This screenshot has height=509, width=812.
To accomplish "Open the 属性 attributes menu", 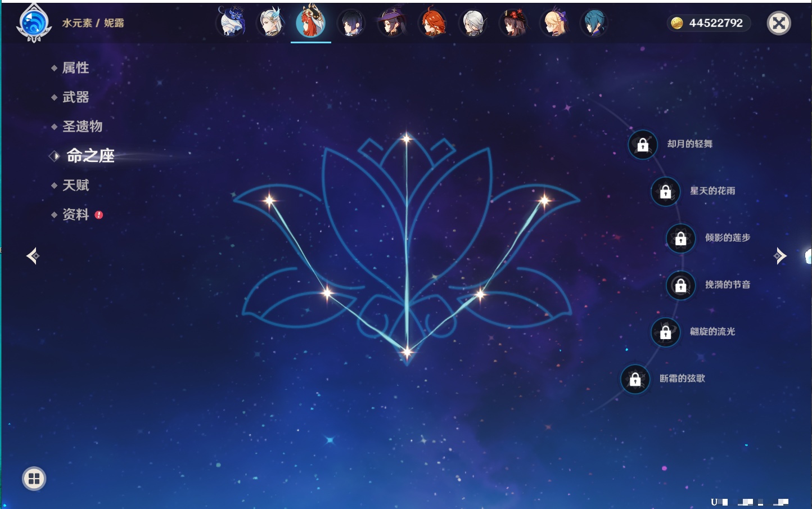I will pos(75,68).
